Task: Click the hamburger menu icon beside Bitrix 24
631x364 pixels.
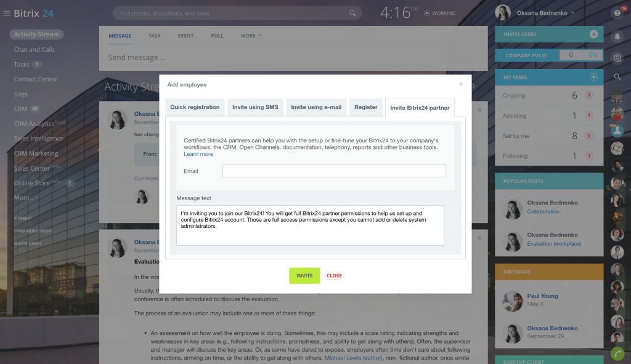Action: point(7,14)
